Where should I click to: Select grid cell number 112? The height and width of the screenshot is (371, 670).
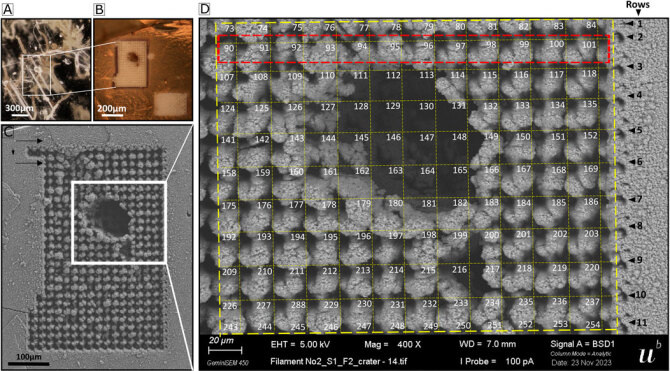(393, 76)
